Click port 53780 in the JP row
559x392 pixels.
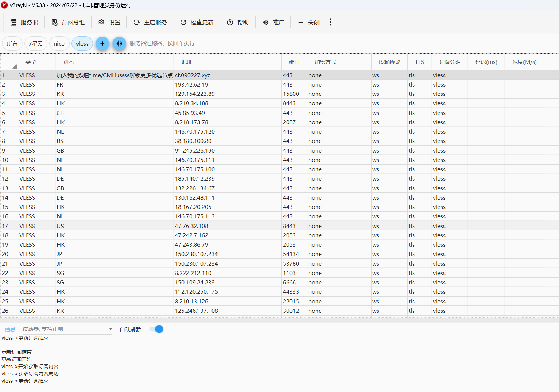click(x=291, y=263)
